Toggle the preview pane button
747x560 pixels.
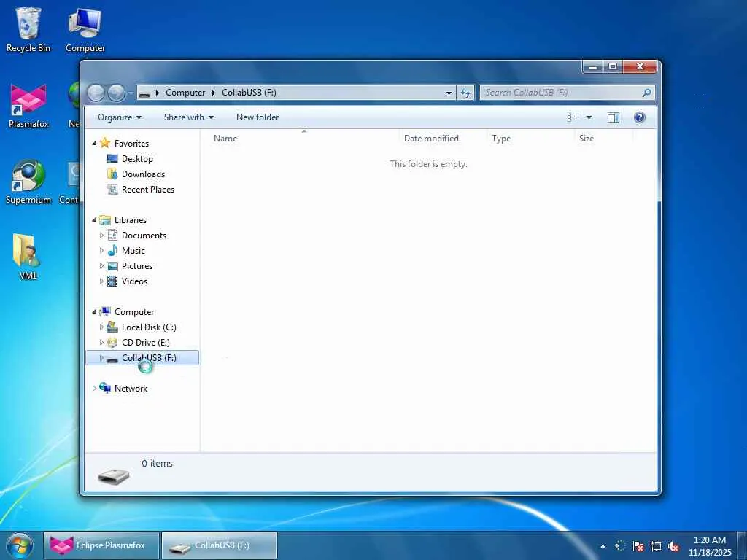[613, 117]
